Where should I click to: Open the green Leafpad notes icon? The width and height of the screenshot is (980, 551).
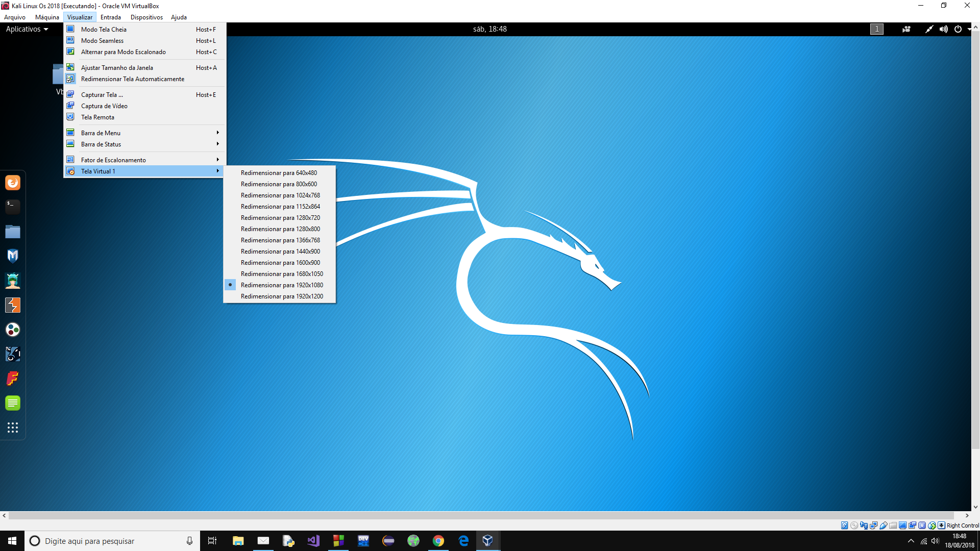[x=13, y=403]
